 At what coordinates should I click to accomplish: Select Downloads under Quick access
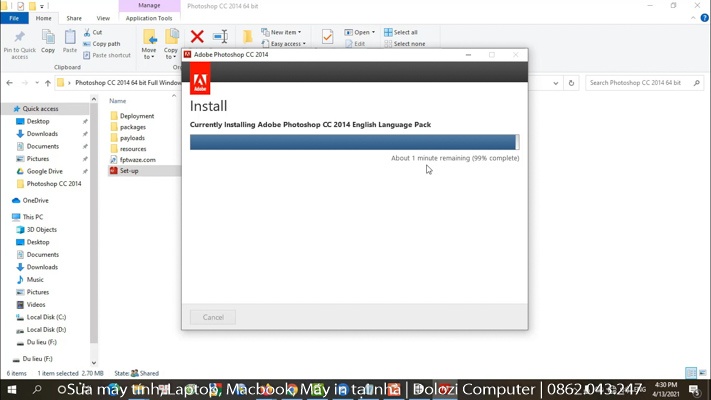(42, 134)
